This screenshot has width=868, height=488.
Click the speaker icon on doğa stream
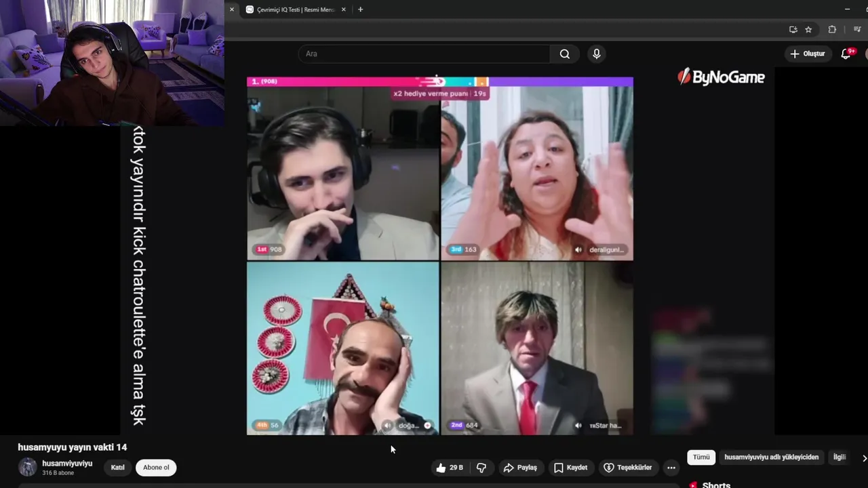pyautogui.click(x=387, y=426)
